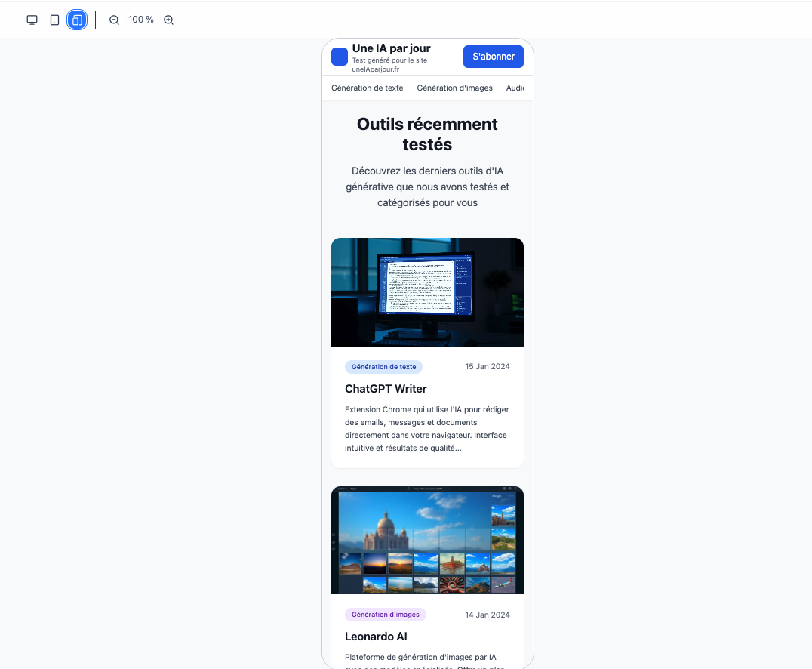Click the purple Génération d'images badge
Viewport: 812px width, 669px height.
pyautogui.click(x=386, y=615)
